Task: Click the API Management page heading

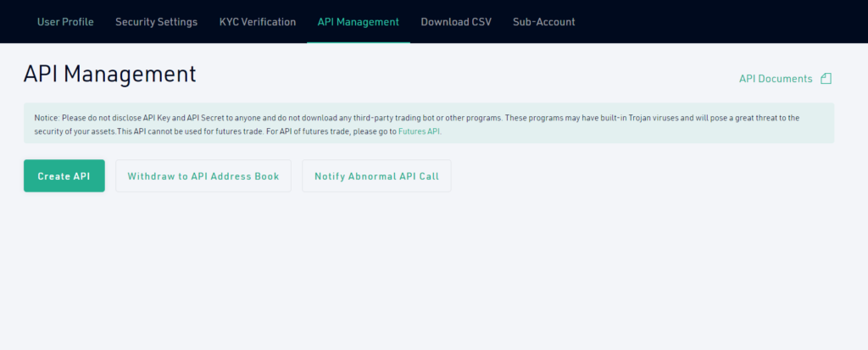Action: click(109, 75)
